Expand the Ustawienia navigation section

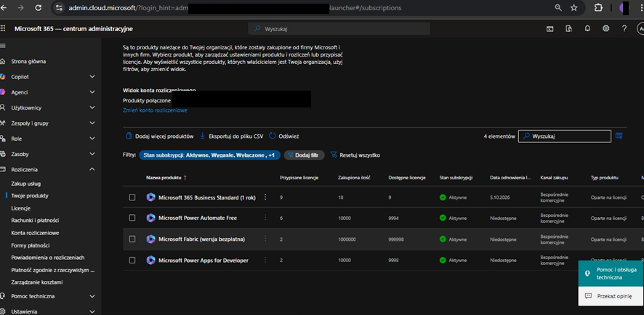pos(92,311)
